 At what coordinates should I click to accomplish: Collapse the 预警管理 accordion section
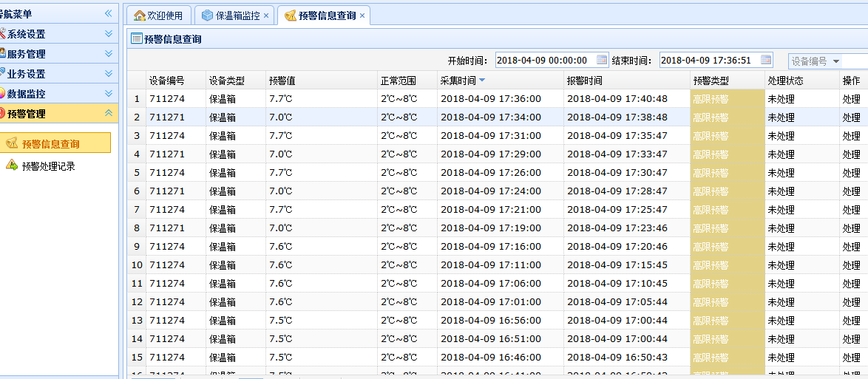tap(109, 113)
